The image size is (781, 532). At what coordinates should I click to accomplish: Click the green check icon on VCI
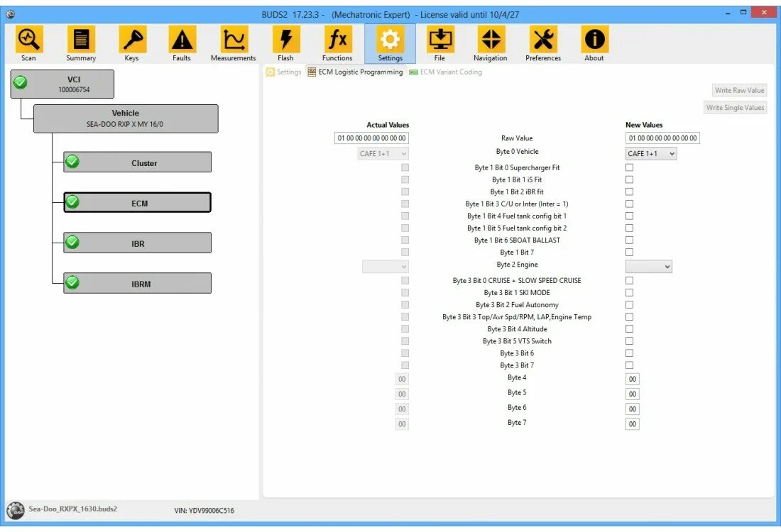(x=21, y=82)
